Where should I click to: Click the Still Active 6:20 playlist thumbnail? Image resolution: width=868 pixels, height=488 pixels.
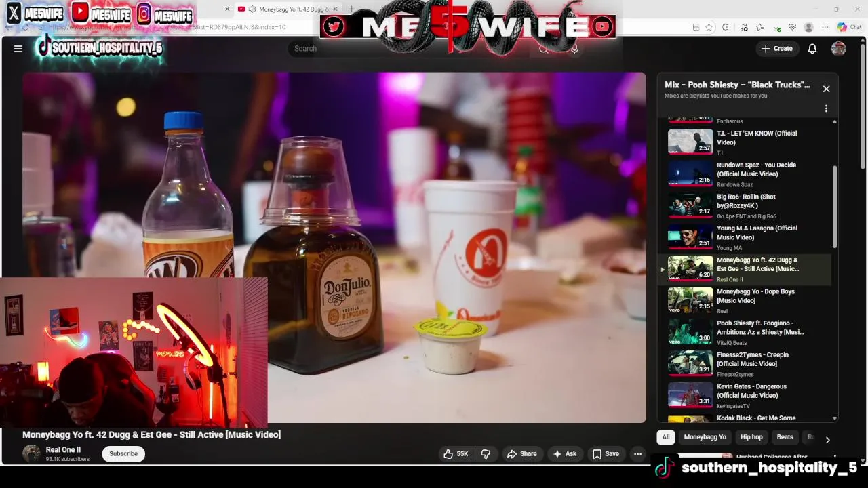[x=690, y=268]
